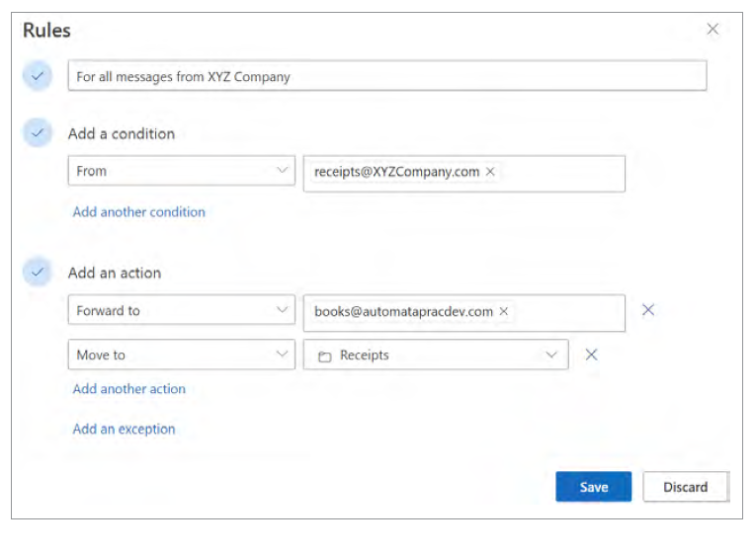Delete the Forward to action row
The width and height of the screenshot is (756, 554).
(x=648, y=310)
